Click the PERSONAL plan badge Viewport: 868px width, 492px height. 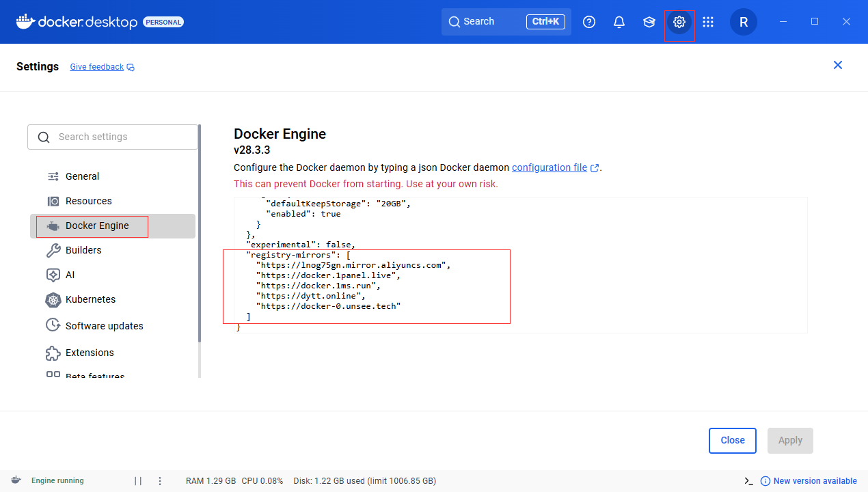coord(163,23)
